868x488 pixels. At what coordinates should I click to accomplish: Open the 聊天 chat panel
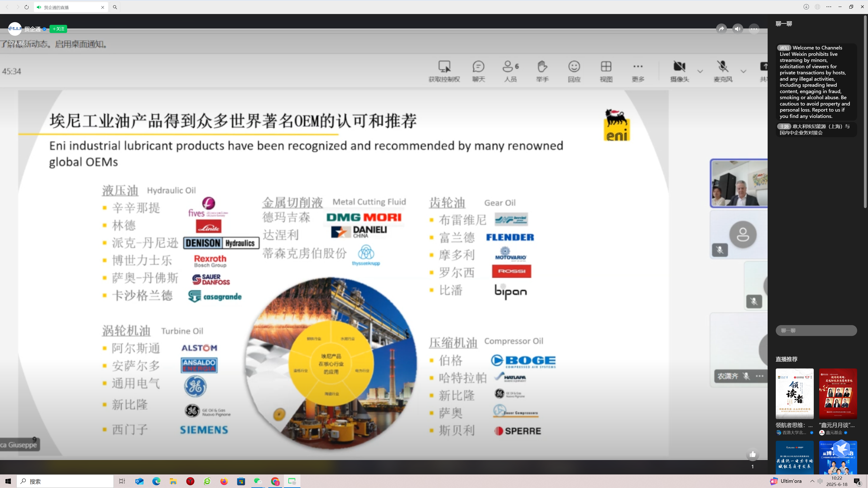pyautogui.click(x=479, y=71)
